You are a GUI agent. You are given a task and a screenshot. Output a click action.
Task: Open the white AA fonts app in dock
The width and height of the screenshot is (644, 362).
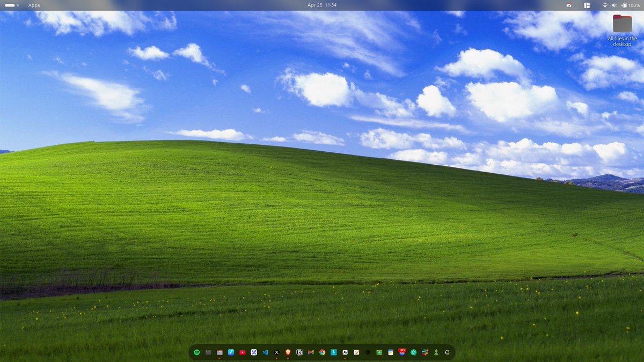point(345,352)
